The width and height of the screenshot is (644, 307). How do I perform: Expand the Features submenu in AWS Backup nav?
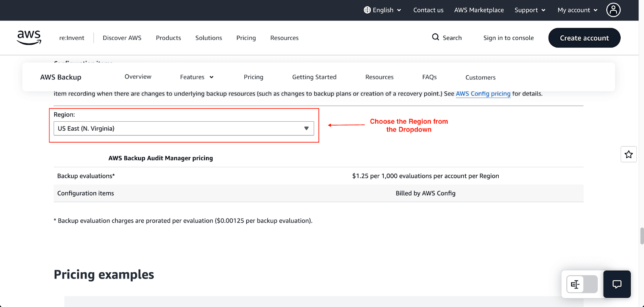197,77
